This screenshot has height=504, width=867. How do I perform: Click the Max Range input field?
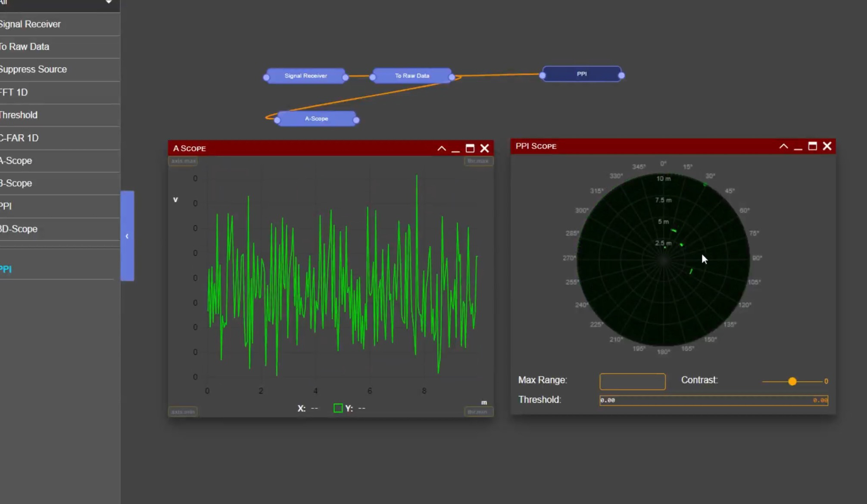tap(632, 381)
